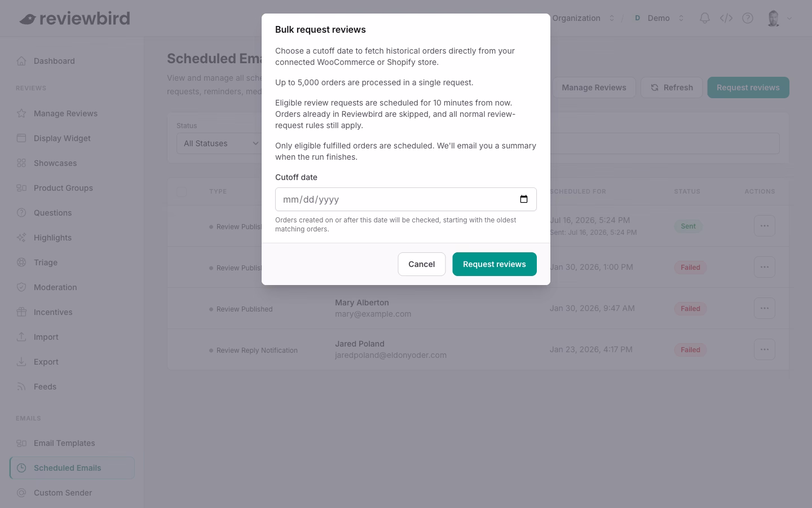The width and height of the screenshot is (812, 508).
Task: Open actions menu for the Sent email row
Action: point(765,226)
